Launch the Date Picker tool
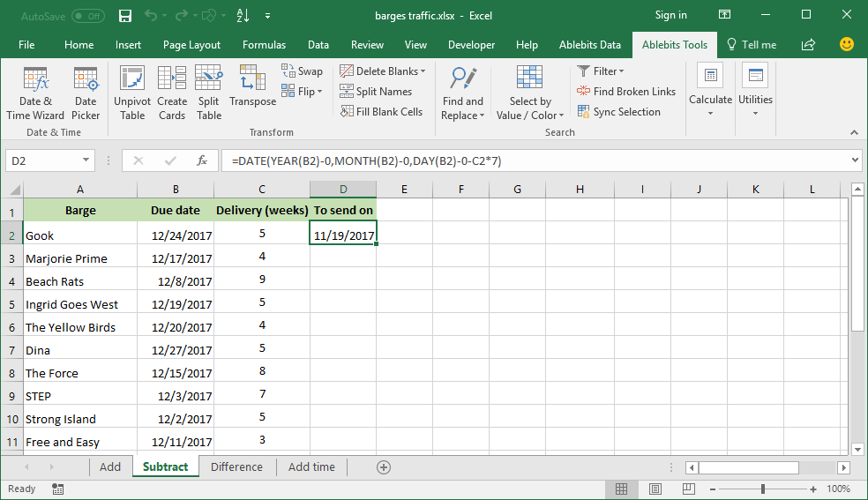 pyautogui.click(x=86, y=93)
